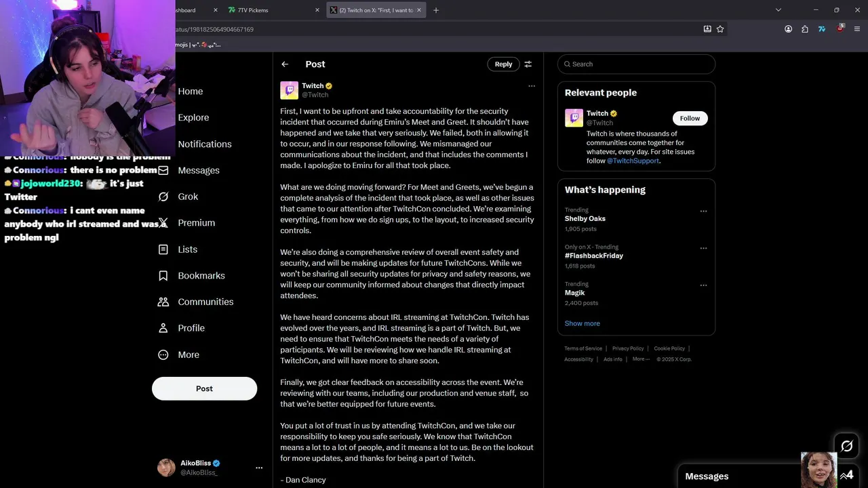
Task: Open the list all tabs dropdown arrow
Action: [778, 10]
